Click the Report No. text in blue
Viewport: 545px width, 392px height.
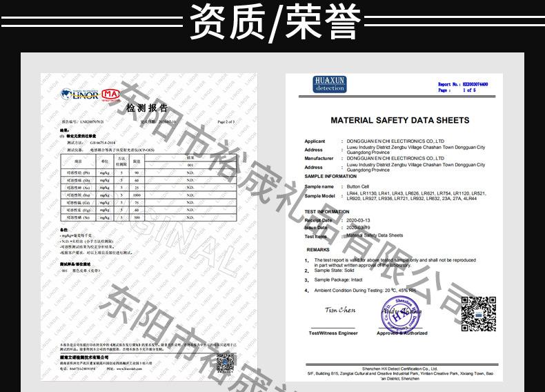(x=463, y=84)
